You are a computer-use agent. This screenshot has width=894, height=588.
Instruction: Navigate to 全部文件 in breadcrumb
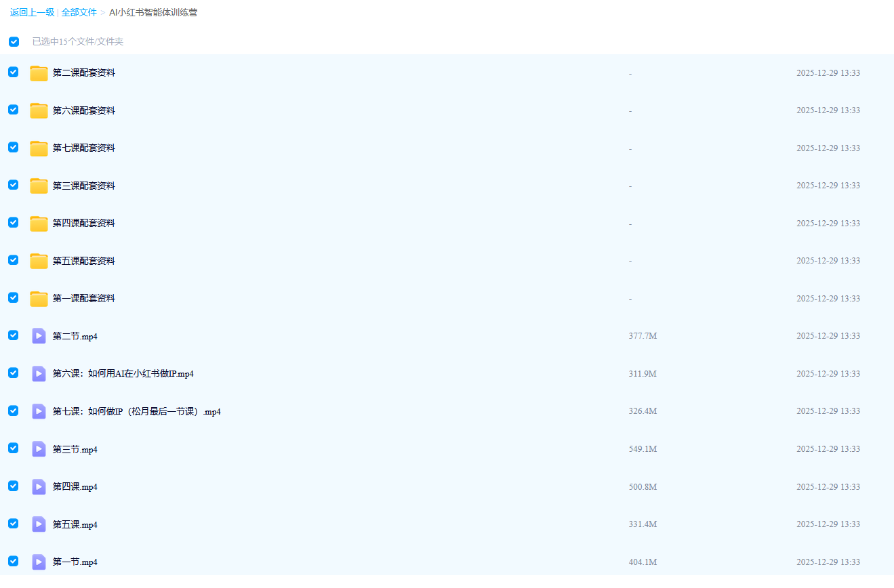pos(79,12)
